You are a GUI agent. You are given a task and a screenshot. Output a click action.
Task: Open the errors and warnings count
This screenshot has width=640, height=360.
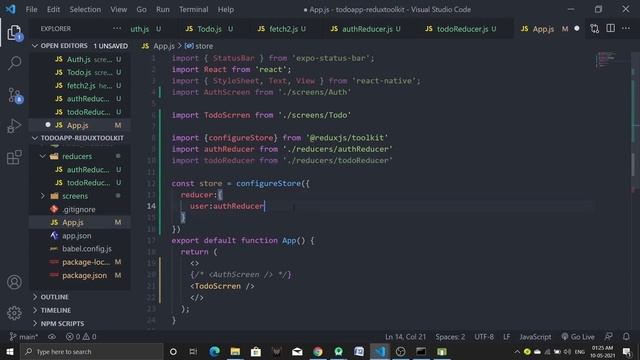pyautogui.click(x=81, y=337)
